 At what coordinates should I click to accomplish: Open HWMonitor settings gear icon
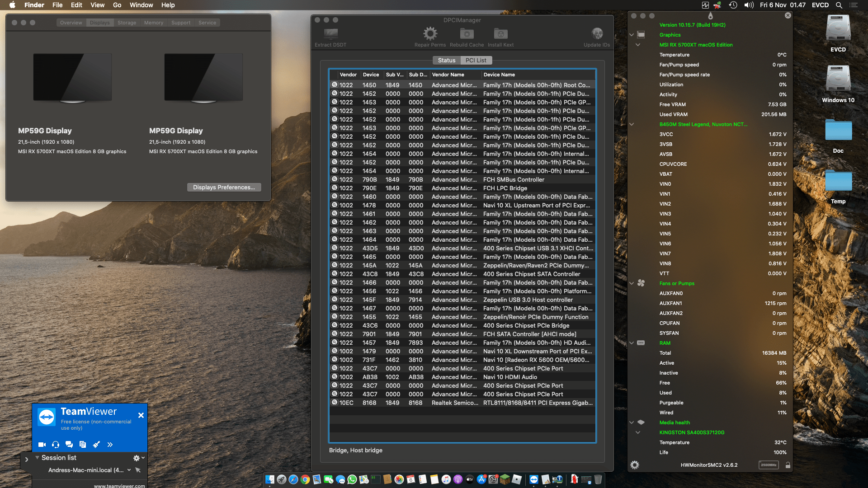[x=635, y=465]
